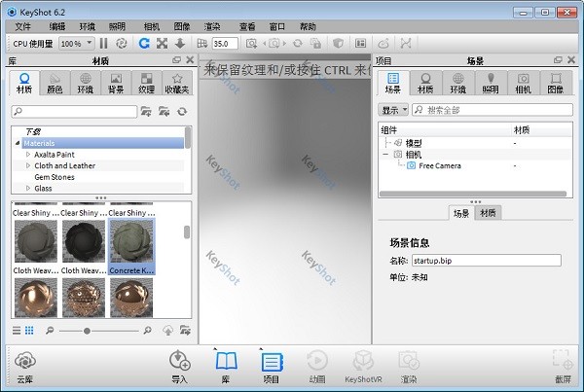Open the 渲染 menu

pos(212,27)
